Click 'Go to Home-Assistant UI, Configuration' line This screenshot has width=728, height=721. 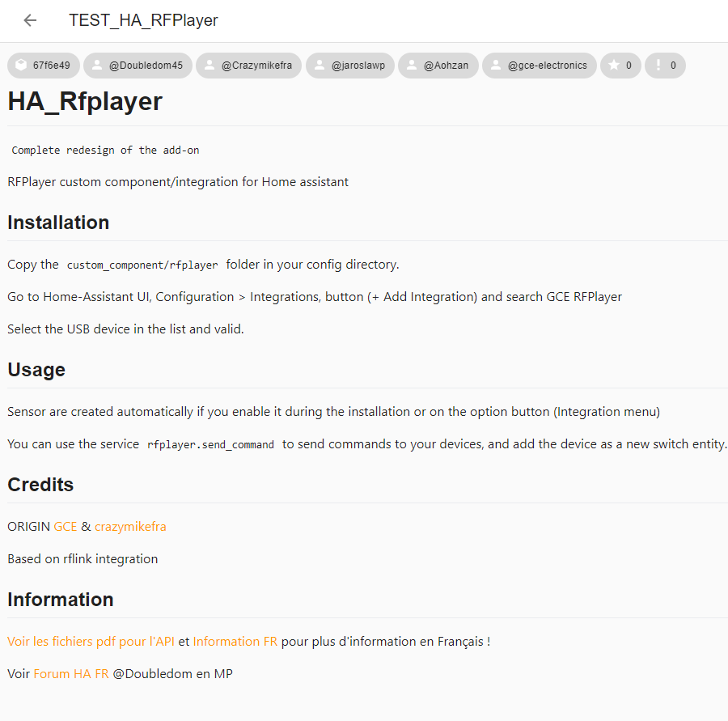(315, 296)
